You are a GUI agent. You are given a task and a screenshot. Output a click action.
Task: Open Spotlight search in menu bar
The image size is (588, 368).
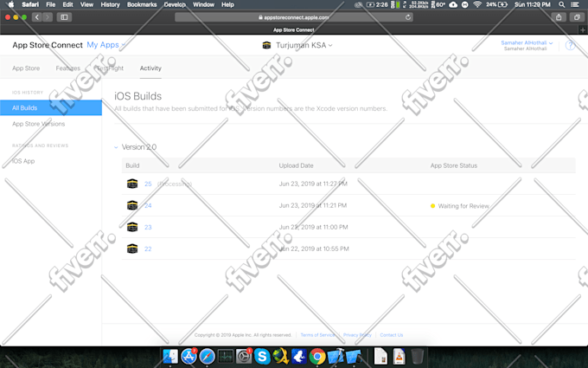tap(561, 4)
